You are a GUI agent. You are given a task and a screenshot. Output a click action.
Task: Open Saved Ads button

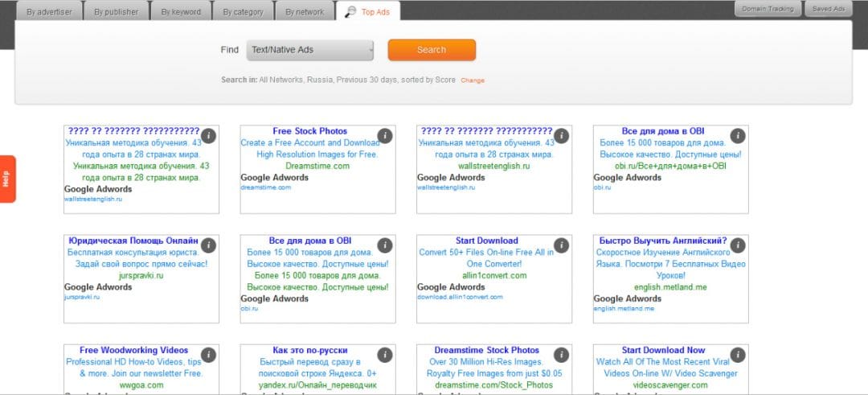click(829, 9)
